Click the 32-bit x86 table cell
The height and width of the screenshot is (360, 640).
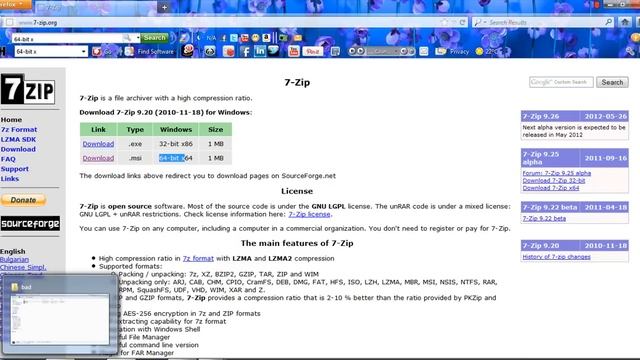[x=176, y=144]
